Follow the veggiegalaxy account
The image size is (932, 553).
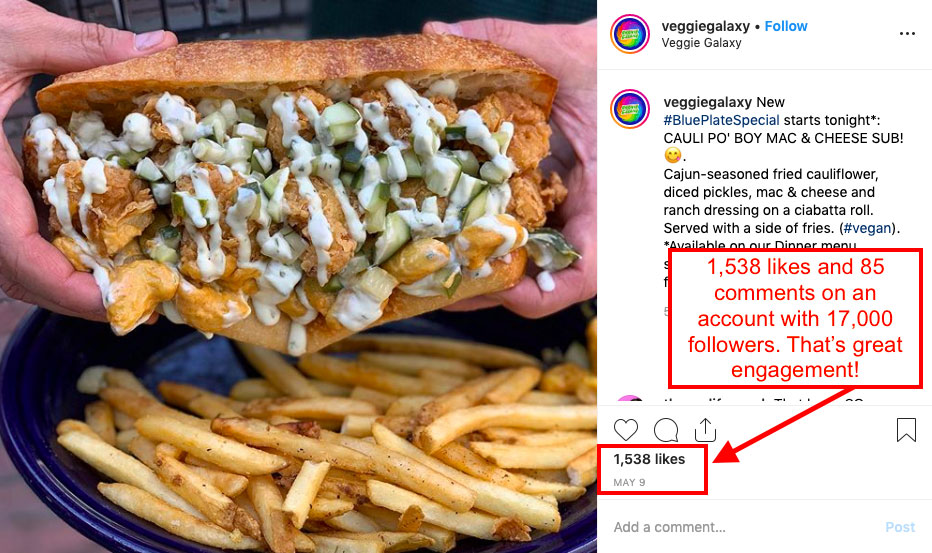click(x=786, y=26)
